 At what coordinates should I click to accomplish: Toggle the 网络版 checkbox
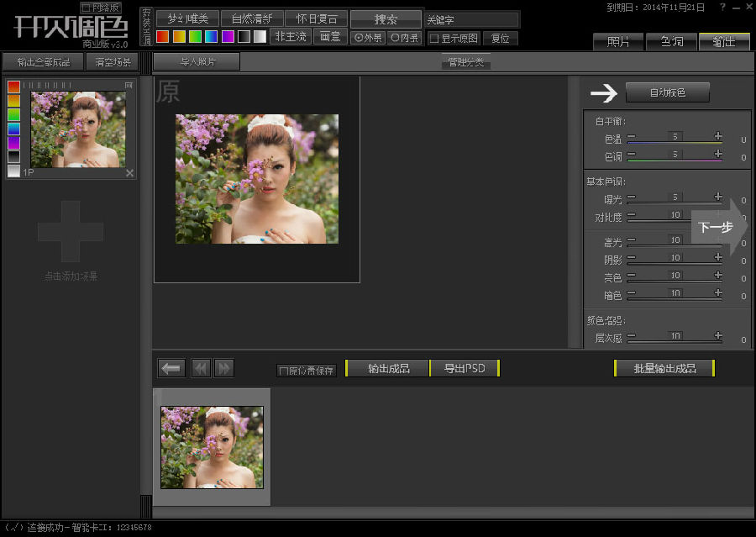point(85,8)
